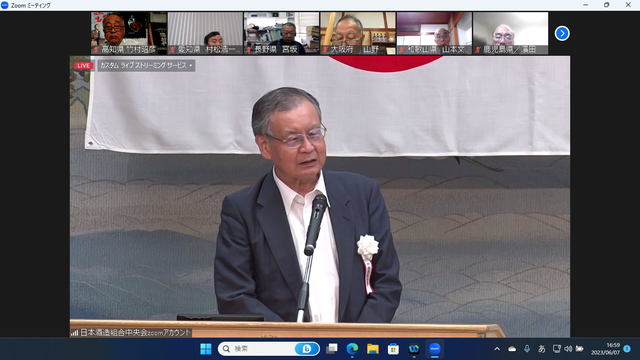
Task: Open Microsoft Store from the taskbar
Action: [x=393, y=349]
